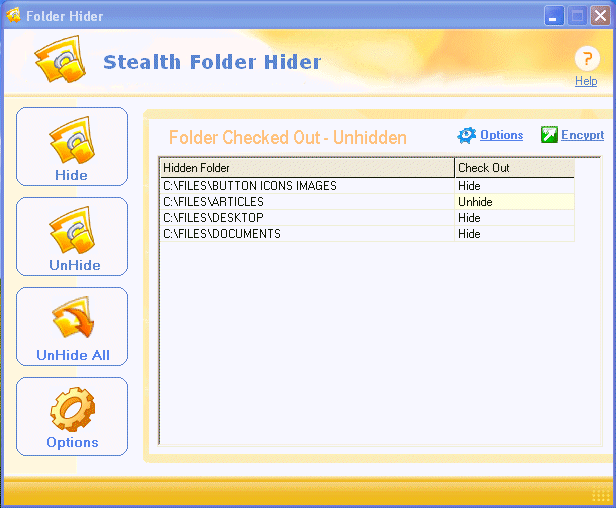The width and height of the screenshot is (616, 508).
Task: Click the green Encrypt arrow icon
Action: (x=549, y=135)
